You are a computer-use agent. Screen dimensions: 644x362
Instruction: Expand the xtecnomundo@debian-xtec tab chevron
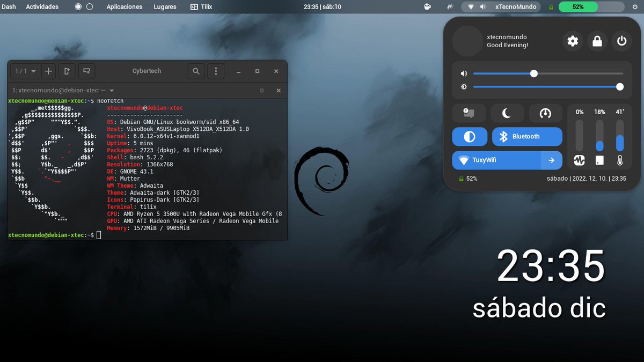(x=112, y=90)
